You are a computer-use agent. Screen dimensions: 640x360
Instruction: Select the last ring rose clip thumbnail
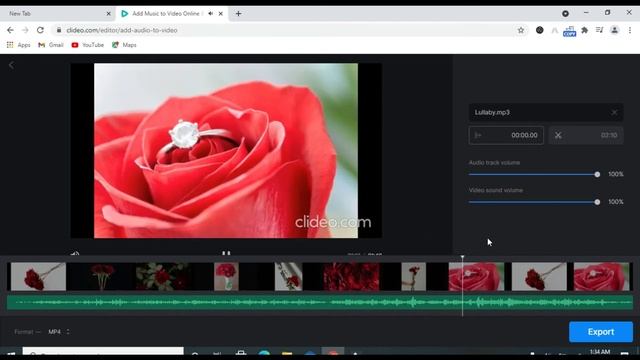(x=602, y=277)
